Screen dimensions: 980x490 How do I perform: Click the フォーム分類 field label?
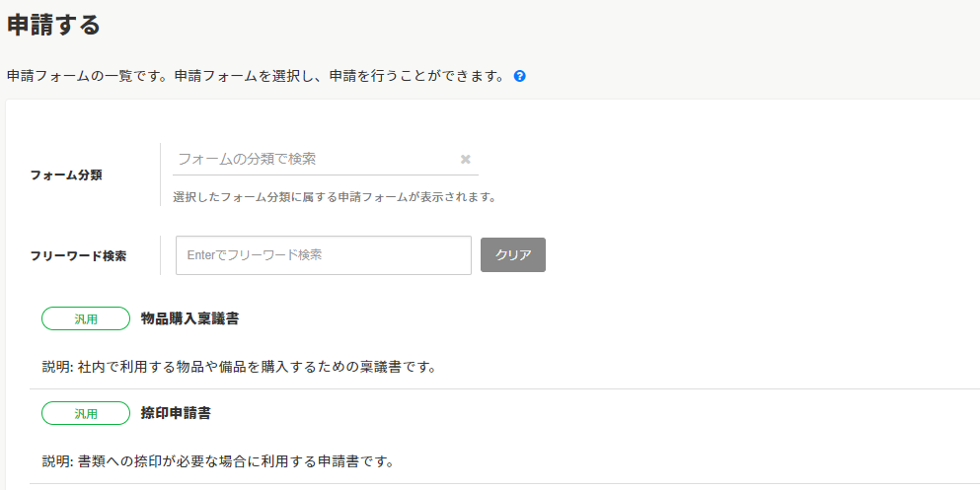[66, 175]
